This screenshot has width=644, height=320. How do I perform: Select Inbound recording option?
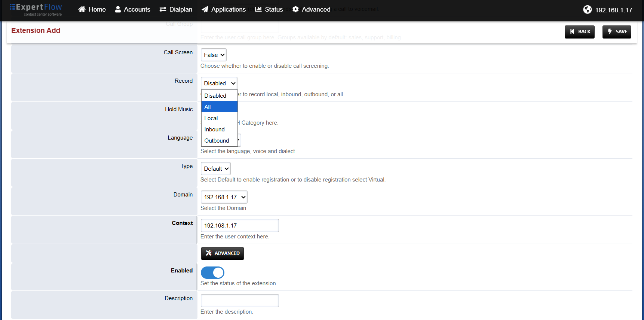tap(220, 129)
